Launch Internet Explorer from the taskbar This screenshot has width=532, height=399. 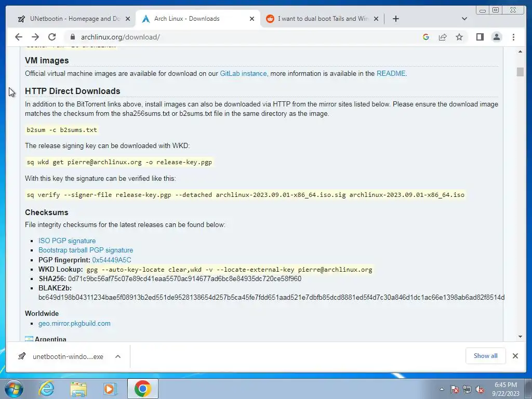46,389
